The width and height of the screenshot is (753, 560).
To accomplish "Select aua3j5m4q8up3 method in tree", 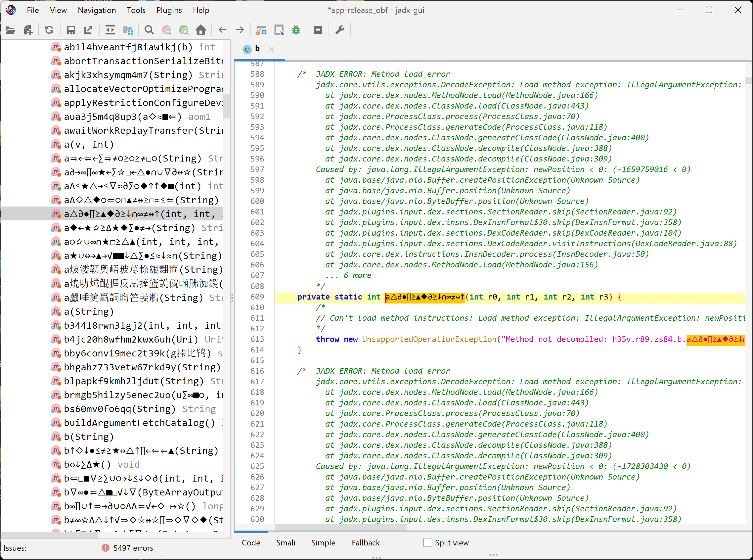I will [137, 117].
